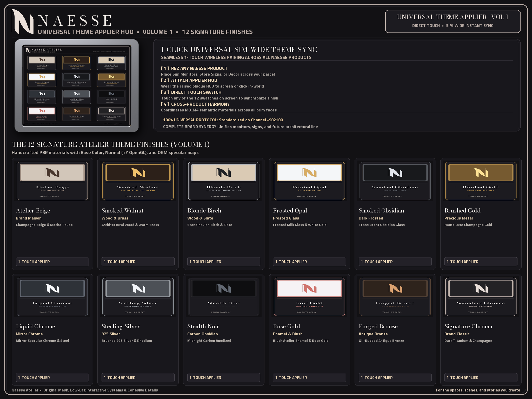The width and height of the screenshot is (532, 399).
Task: Click the Naesse N logo in header
Action: [x=23, y=22]
